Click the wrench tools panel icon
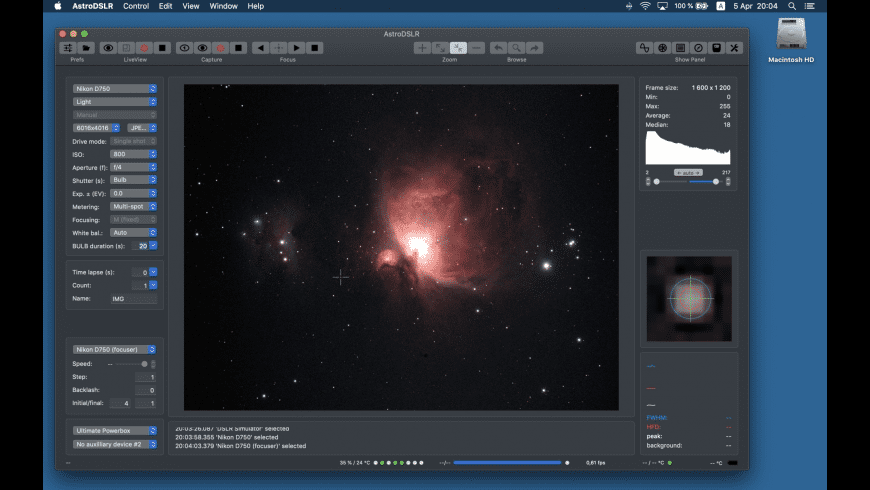Viewport: 870px width, 490px height. point(735,47)
